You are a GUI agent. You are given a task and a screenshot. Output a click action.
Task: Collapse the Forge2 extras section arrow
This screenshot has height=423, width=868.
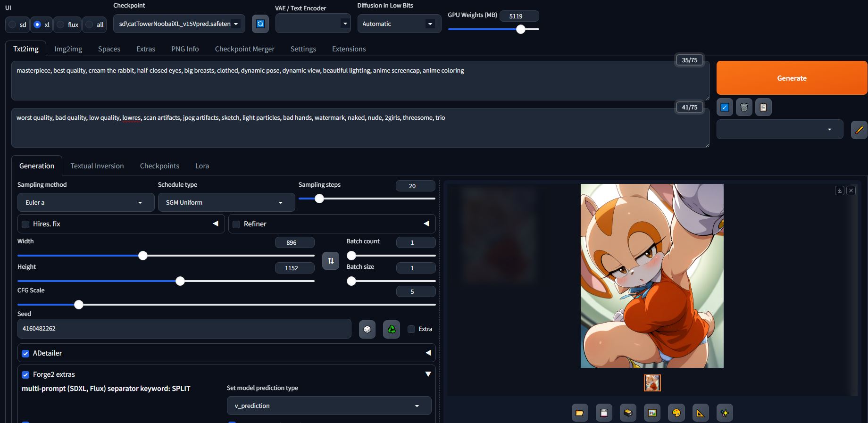coord(428,374)
